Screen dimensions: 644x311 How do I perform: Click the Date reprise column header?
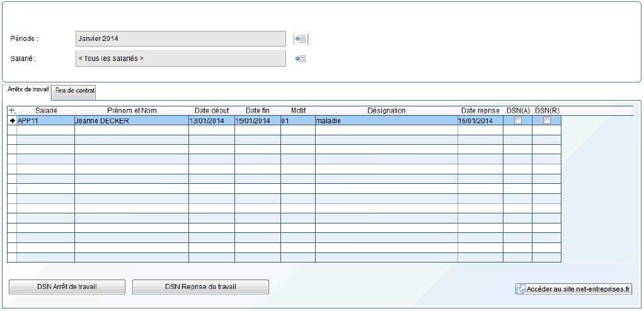point(481,111)
